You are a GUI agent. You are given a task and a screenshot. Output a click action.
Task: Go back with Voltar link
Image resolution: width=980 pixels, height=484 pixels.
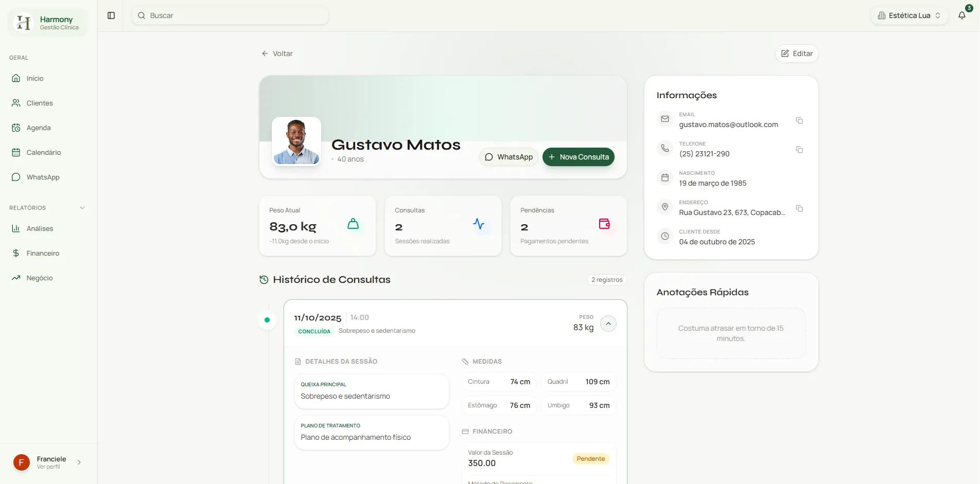[277, 53]
